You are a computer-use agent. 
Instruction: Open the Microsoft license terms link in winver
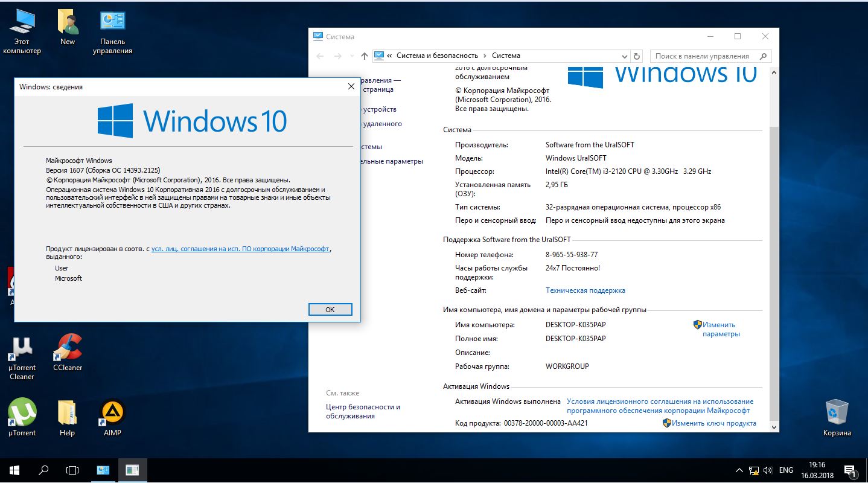[x=241, y=249]
